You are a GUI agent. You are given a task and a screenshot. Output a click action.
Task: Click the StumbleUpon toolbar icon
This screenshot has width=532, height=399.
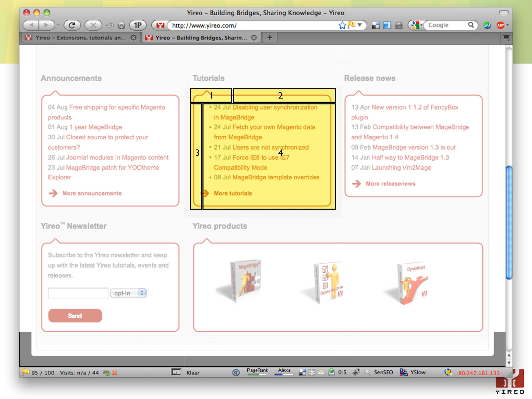487,25
